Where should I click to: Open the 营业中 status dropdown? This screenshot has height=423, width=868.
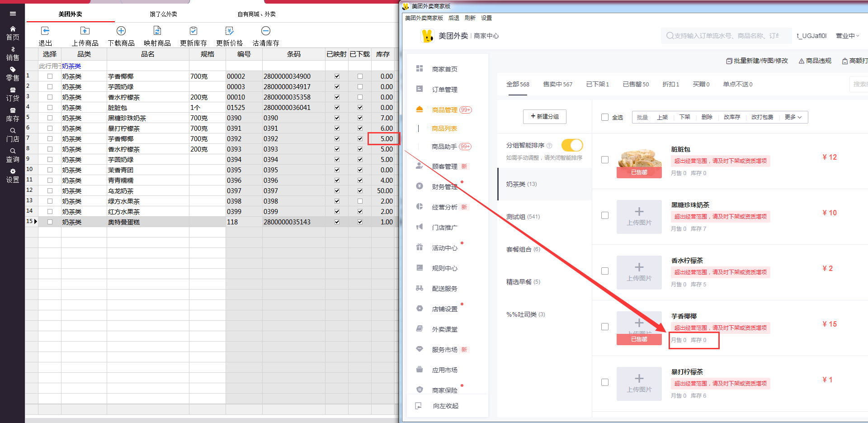pyautogui.click(x=847, y=36)
